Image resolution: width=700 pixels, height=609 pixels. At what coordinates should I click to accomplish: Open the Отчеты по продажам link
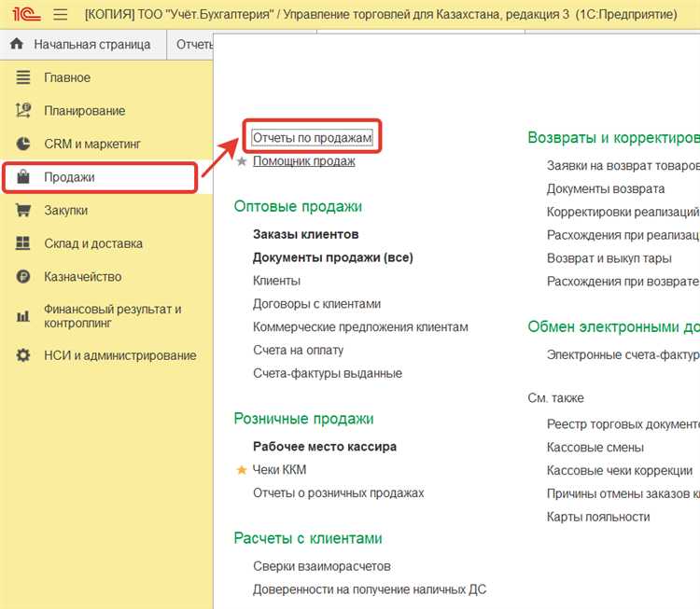pos(313,137)
